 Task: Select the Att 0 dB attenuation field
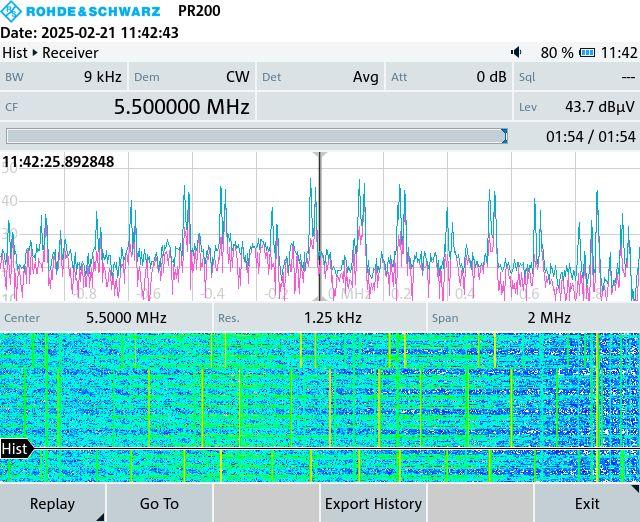coord(447,77)
